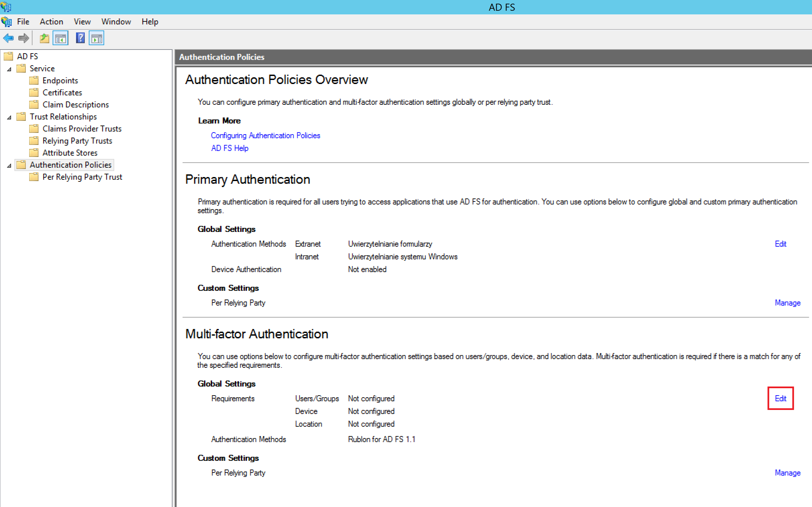Toggle Show/Hide Console Tree icon
Viewport: 812px width, 507px height.
[61, 38]
